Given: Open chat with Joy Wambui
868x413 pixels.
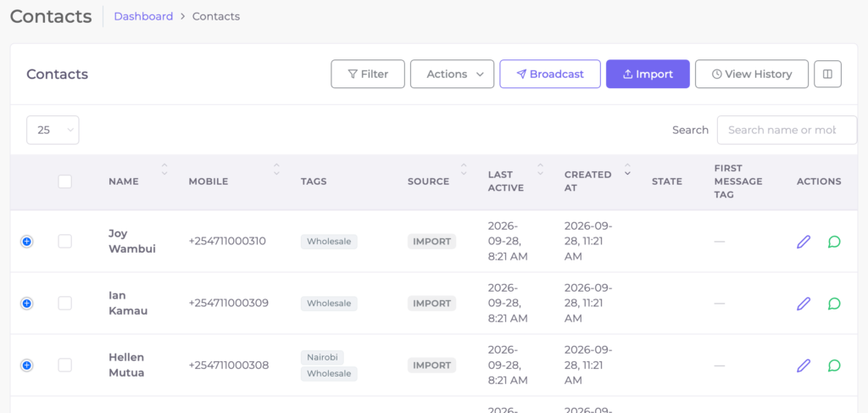Looking at the screenshot, I should tap(834, 242).
